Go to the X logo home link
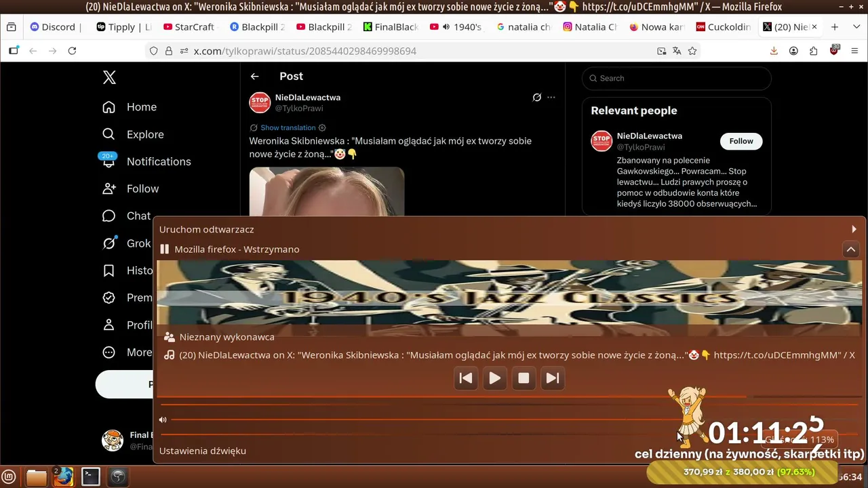This screenshot has height=488, width=868. coord(109,77)
